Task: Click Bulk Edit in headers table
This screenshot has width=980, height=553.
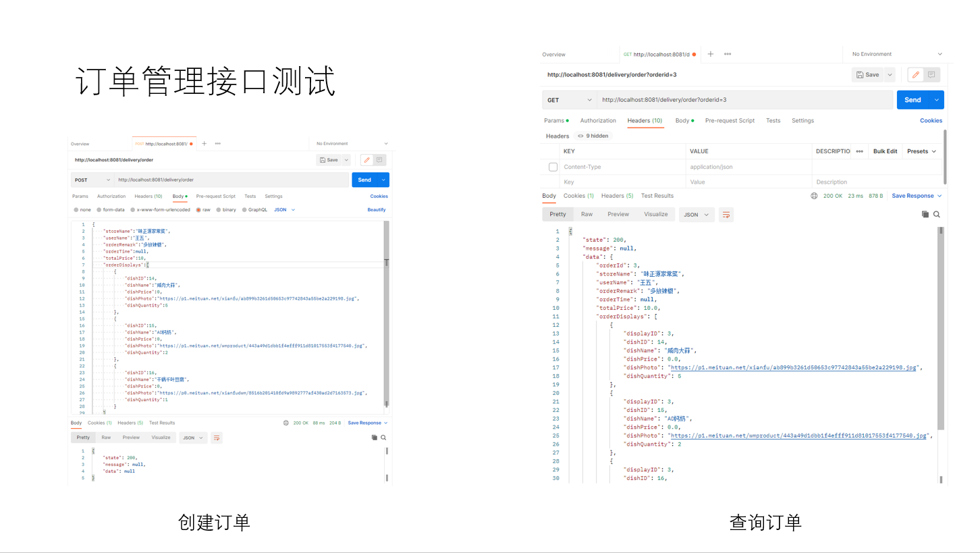Action: 885,151
